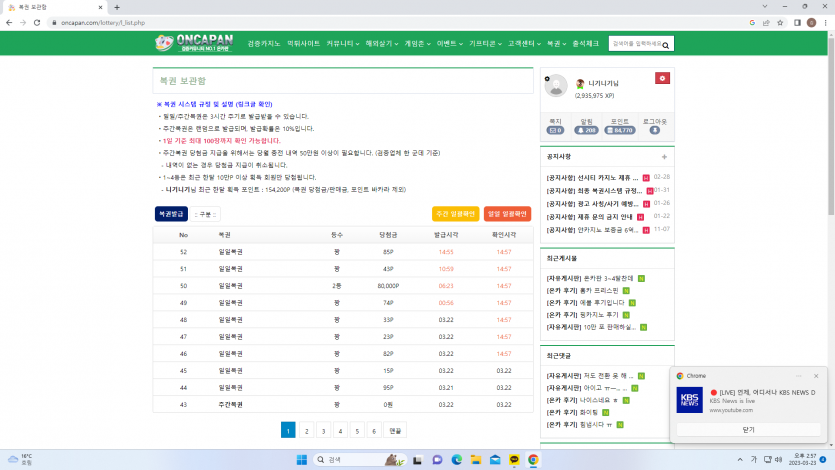Click the search magnifier icon in site header
Screen dimensions: 835x470
coord(666,45)
